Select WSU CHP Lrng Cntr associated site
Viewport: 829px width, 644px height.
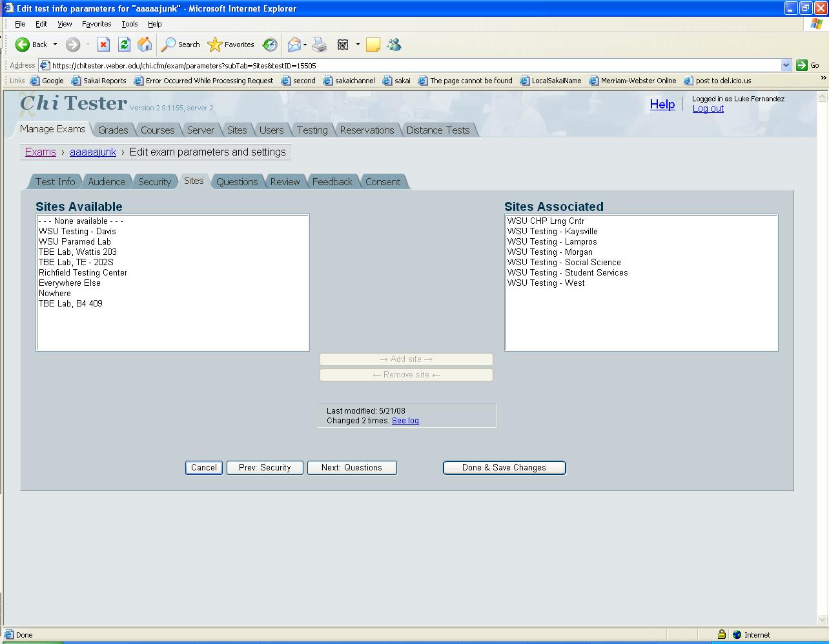coord(641,221)
